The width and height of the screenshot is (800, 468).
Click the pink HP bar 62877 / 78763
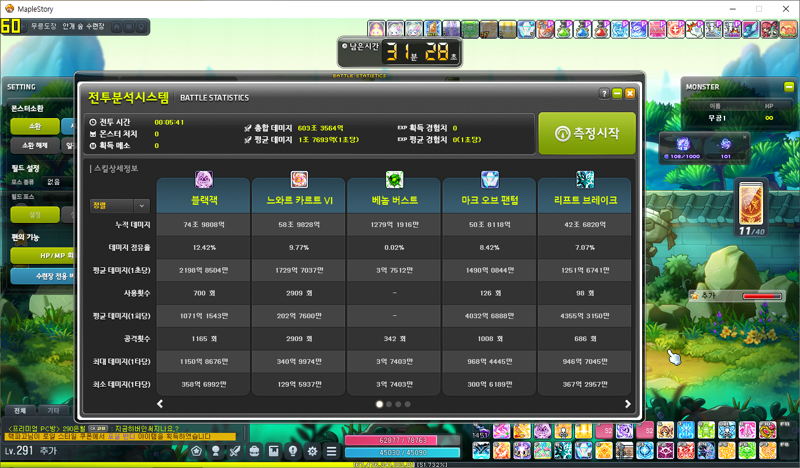coord(403,440)
